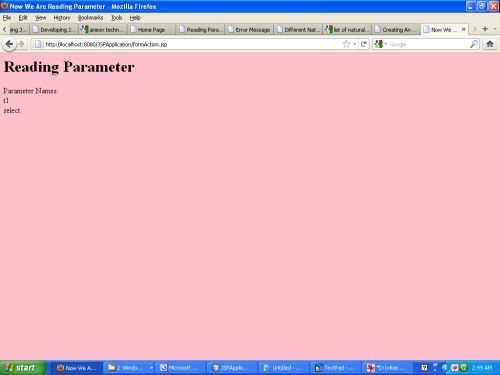Switch to the 'Error Message' tab
The image size is (500, 375).
pyautogui.click(x=250, y=30)
